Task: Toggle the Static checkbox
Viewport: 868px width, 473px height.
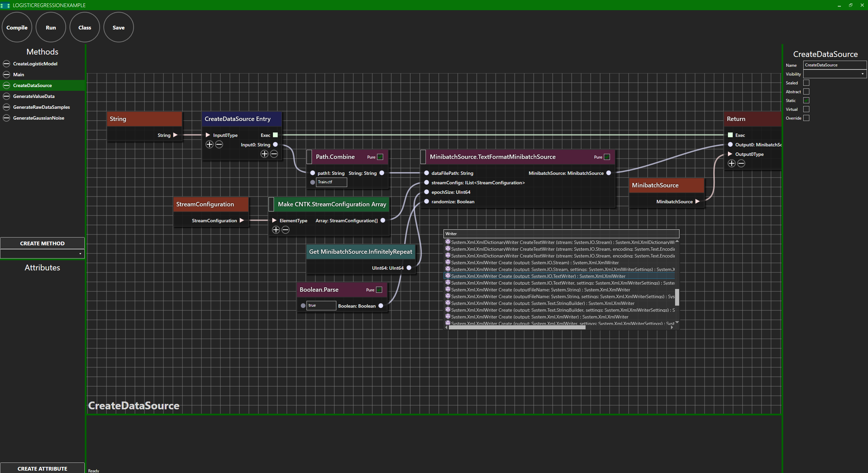Action: (806, 101)
